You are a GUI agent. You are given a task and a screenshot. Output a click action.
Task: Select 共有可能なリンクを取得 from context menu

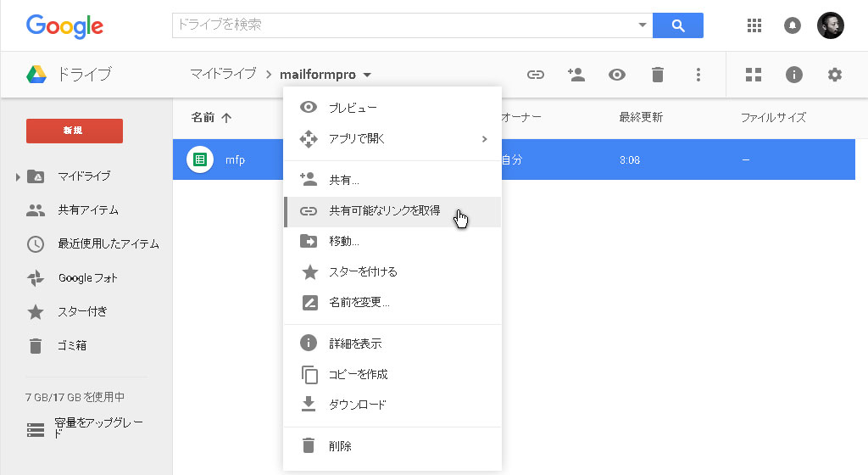385,211
